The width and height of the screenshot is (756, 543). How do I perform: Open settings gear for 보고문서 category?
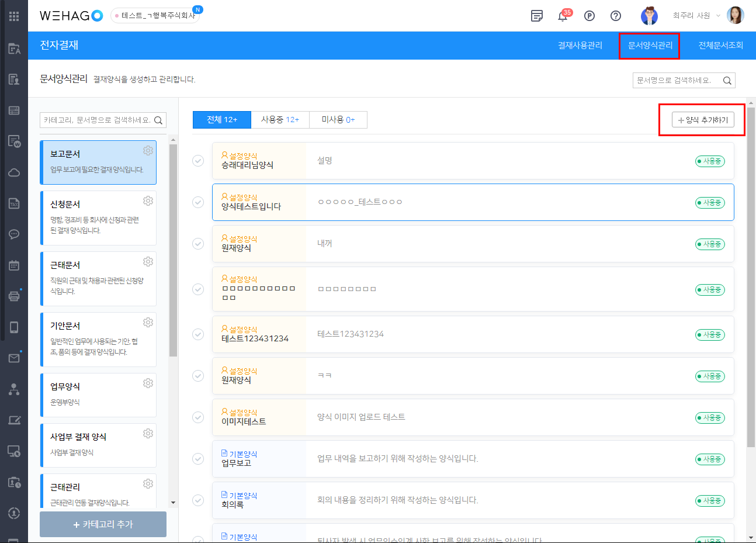point(148,151)
